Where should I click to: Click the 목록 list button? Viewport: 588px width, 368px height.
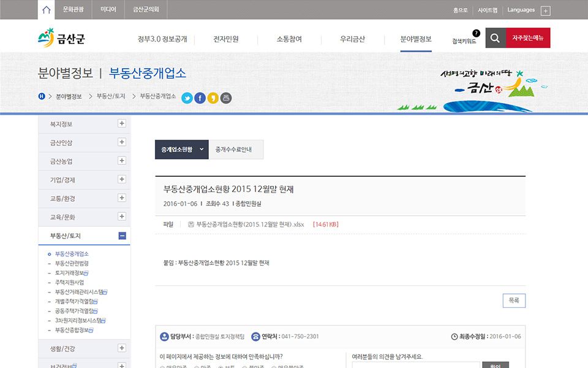[x=513, y=301]
